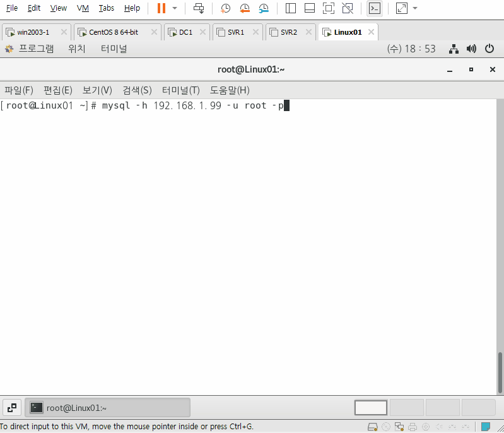Screen dimensions: 504x433
Task: Open the snapshot manager
Action: point(264,8)
